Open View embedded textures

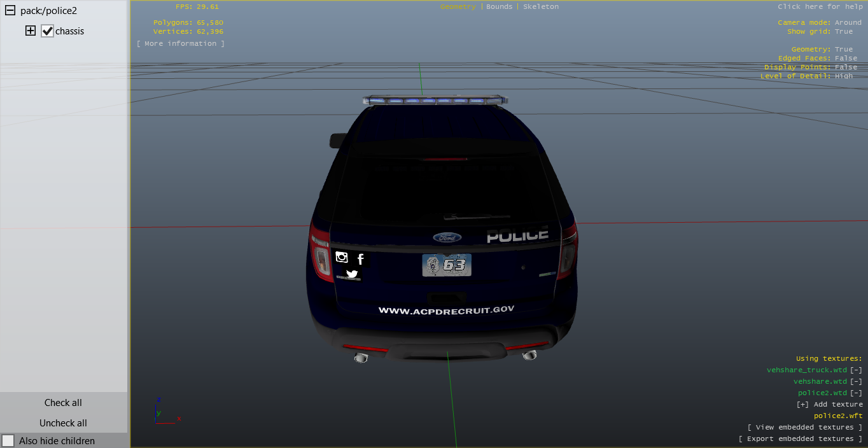coord(805,427)
